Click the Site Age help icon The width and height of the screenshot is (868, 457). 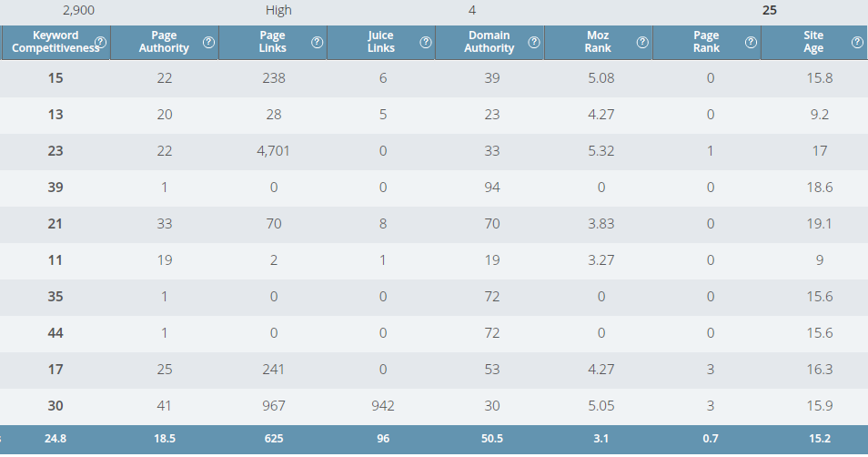[x=857, y=42]
